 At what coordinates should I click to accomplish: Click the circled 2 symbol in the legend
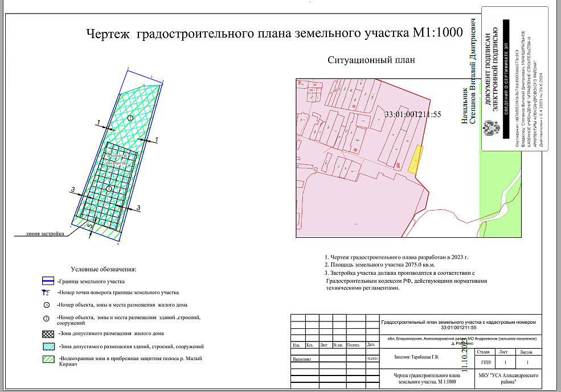[46, 319]
